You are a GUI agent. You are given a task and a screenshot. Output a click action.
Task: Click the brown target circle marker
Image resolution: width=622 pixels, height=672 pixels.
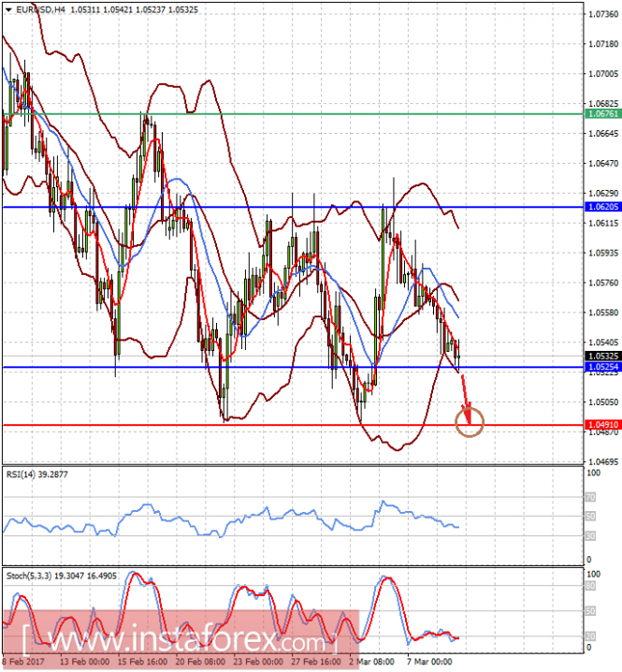(x=470, y=422)
